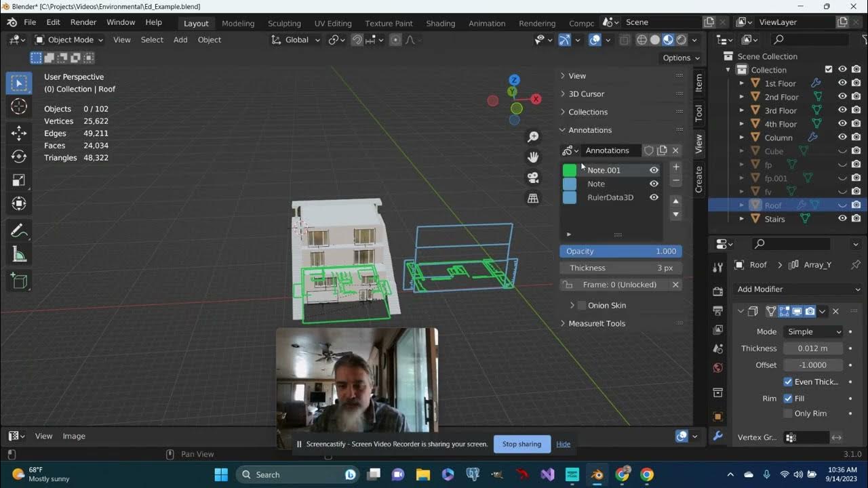
Task: Add a new annotation layer with plus
Action: pos(675,167)
